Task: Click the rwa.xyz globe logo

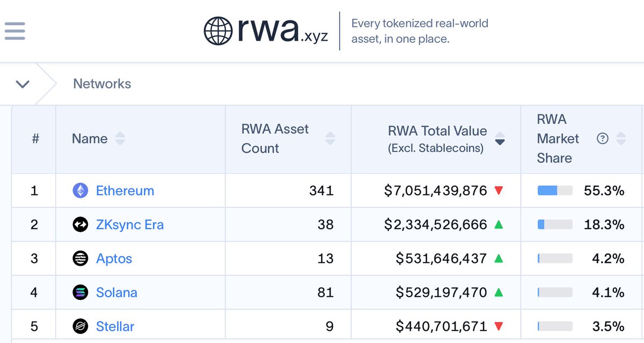Action: pos(219,31)
